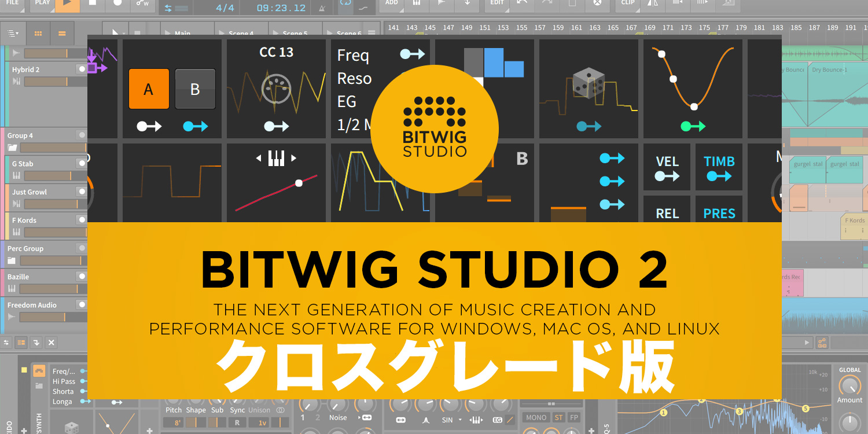Select the MONO voice mode button
The image size is (868, 434).
click(536, 417)
